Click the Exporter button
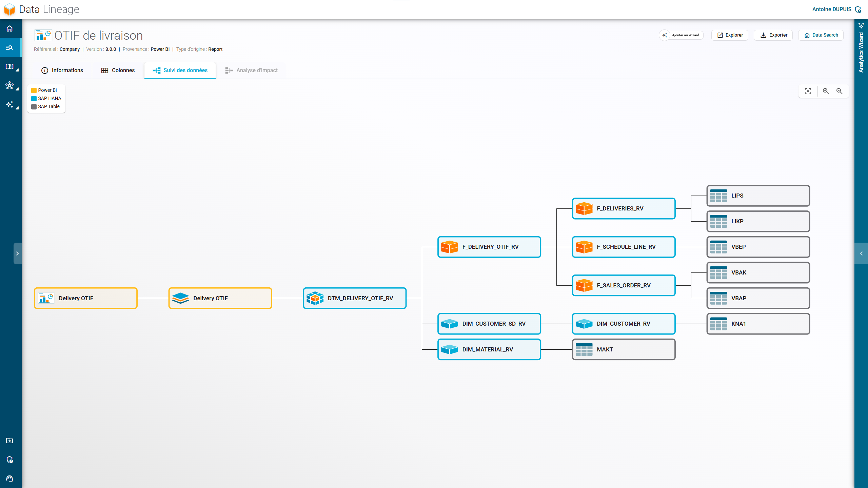Viewport: 868px width, 488px height. [773, 35]
